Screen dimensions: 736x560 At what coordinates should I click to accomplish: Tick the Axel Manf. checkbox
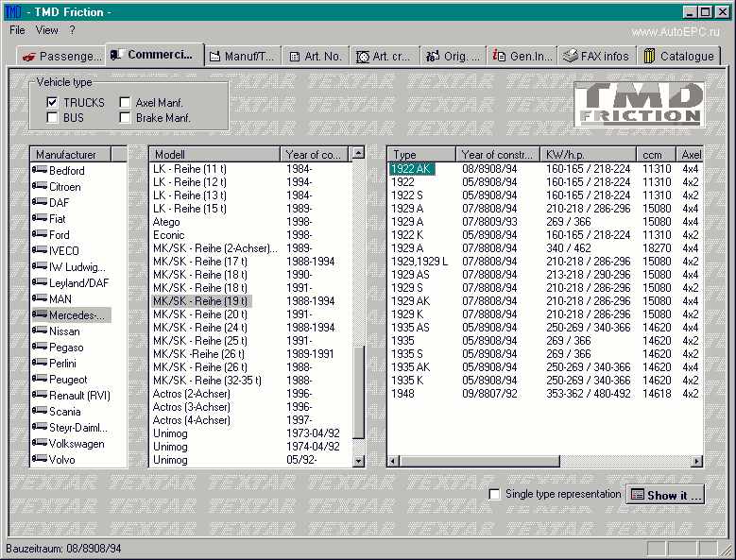coord(125,102)
